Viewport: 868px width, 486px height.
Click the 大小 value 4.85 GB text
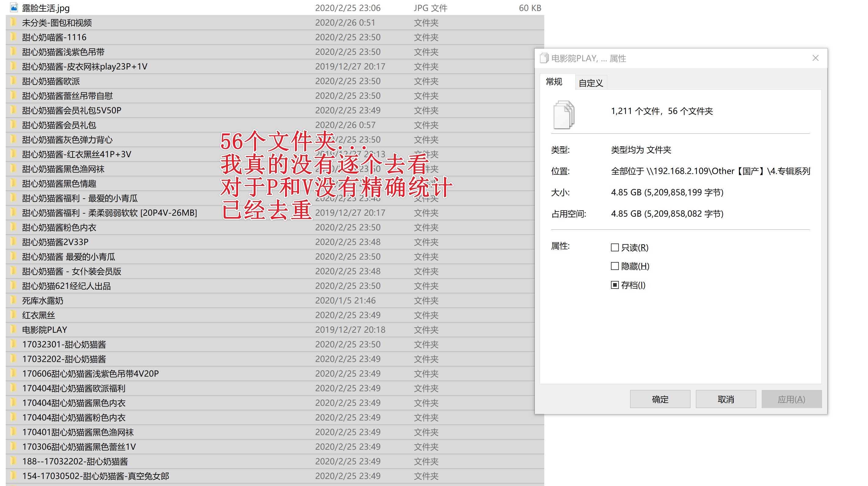(667, 193)
